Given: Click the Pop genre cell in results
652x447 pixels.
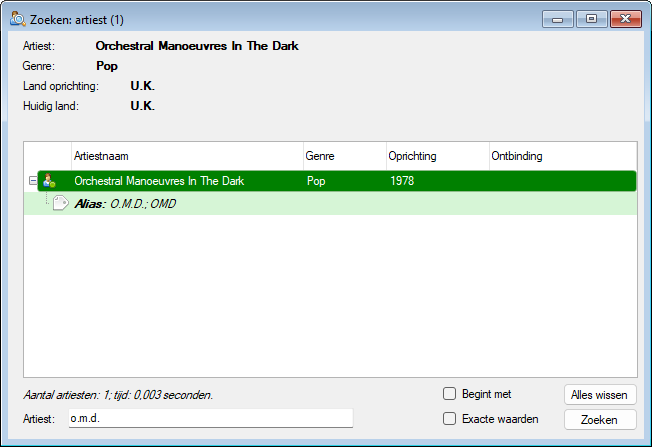Looking at the screenshot, I should [316, 181].
